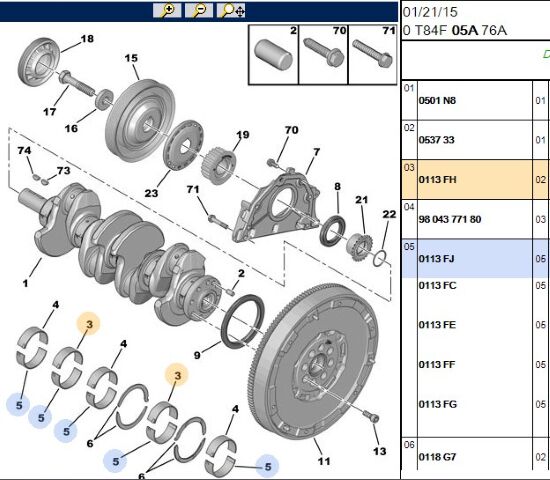Choose part number 0113 FC
The image size is (550, 480).
437,286
